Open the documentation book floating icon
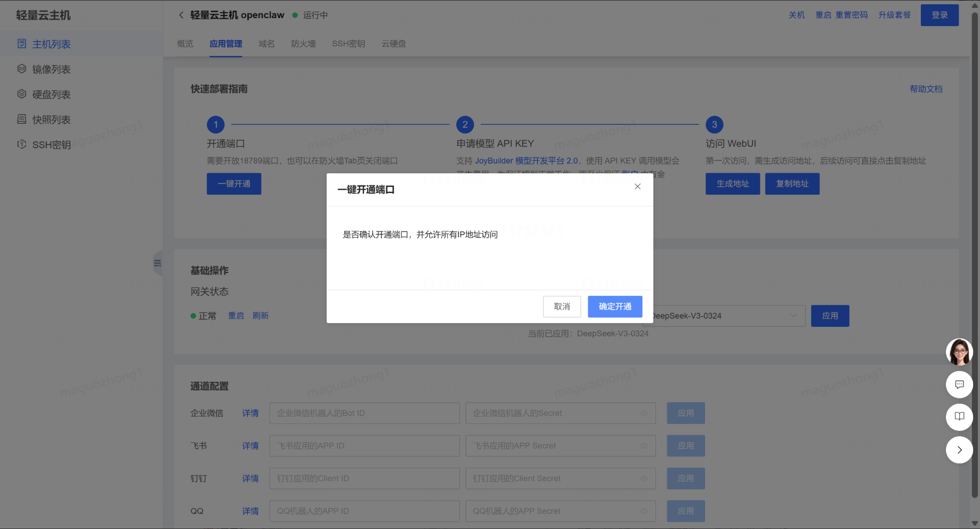Image resolution: width=980 pixels, height=529 pixels. (x=959, y=417)
